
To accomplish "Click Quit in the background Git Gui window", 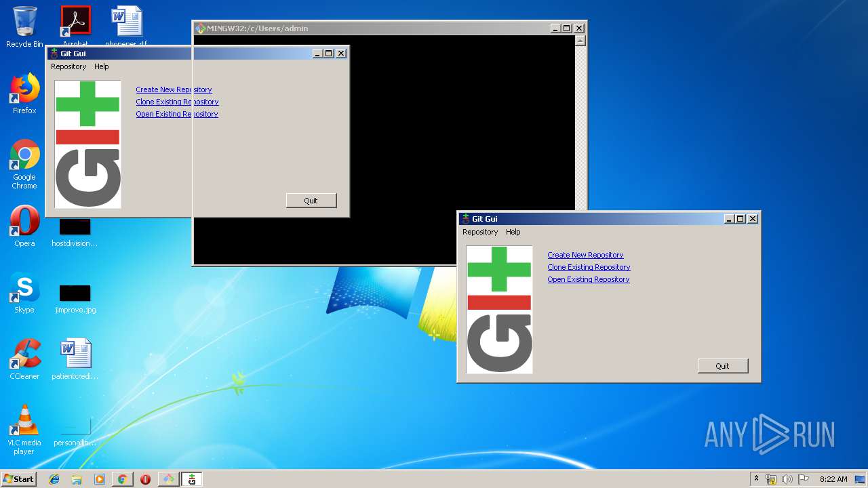I will pos(311,201).
